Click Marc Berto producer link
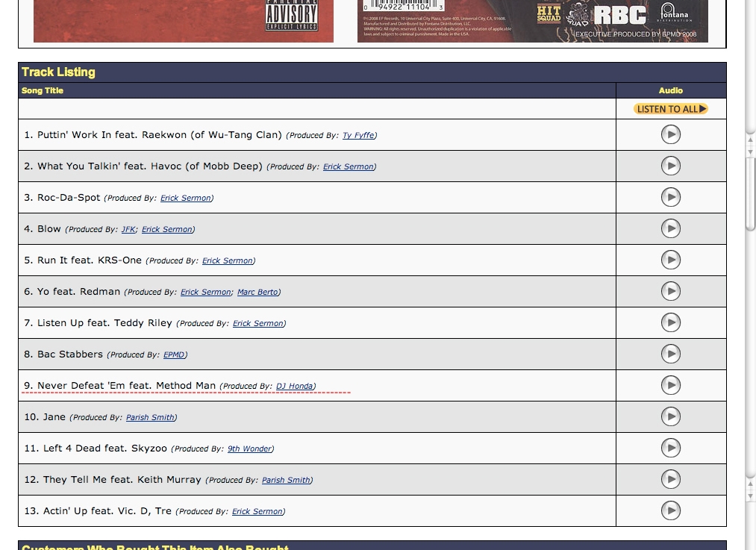 [257, 293]
